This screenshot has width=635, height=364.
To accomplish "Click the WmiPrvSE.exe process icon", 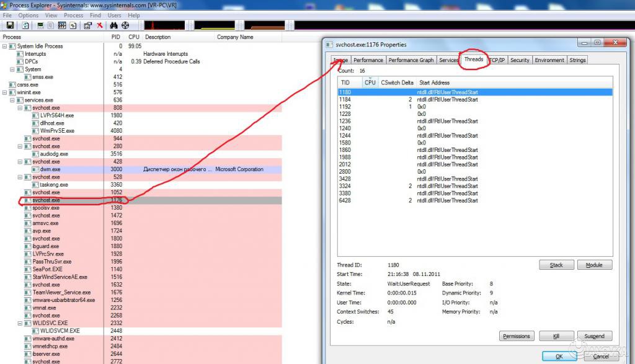I will click(x=35, y=131).
